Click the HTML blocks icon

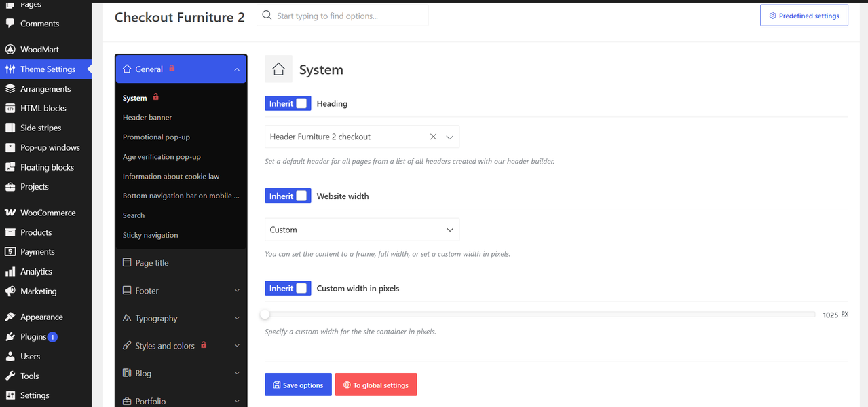(10, 108)
